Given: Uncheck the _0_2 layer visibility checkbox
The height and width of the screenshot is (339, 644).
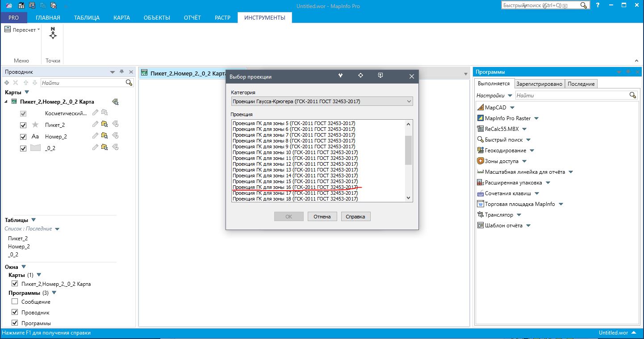Looking at the screenshot, I should (23, 148).
